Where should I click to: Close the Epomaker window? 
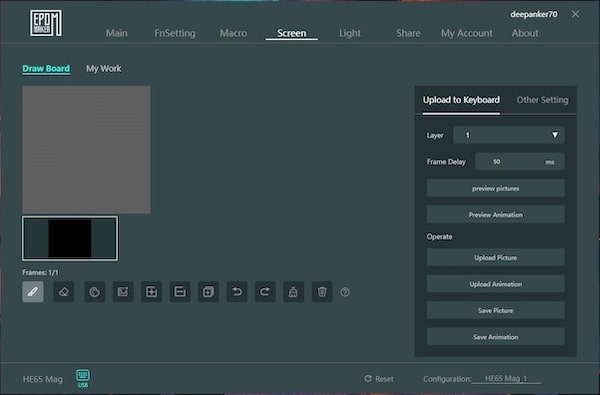[x=575, y=14]
